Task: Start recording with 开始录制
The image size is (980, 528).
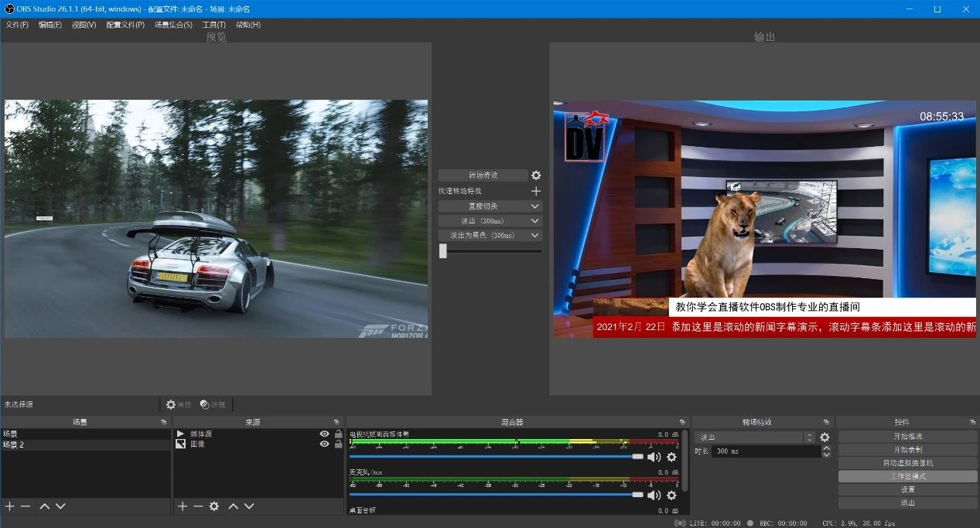Action: click(x=908, y=450)
